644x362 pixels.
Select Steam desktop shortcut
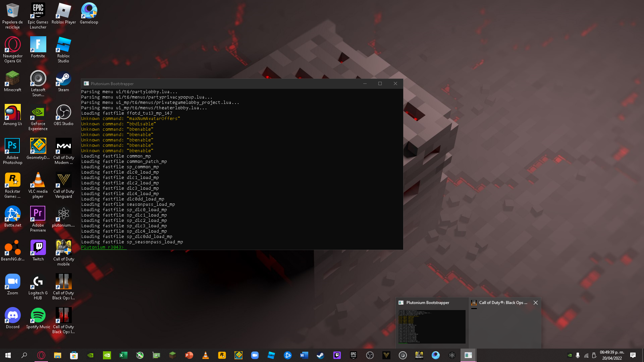[x=63, y=81]
